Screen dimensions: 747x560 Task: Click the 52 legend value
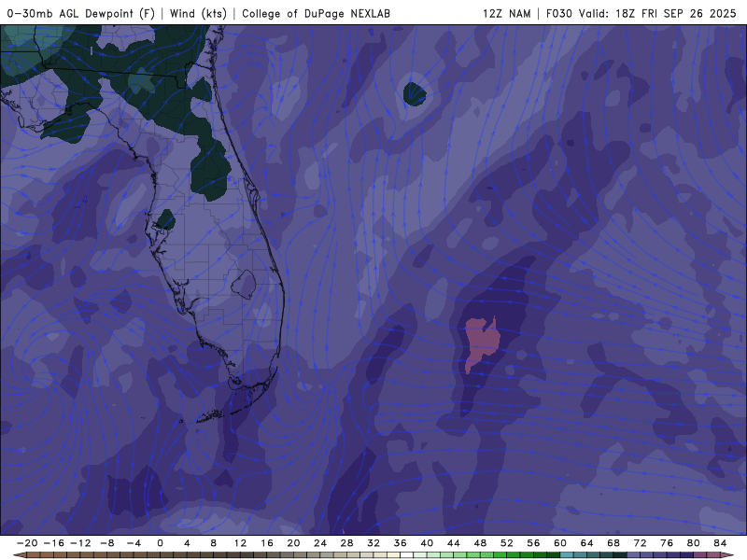tap(507, 543)
